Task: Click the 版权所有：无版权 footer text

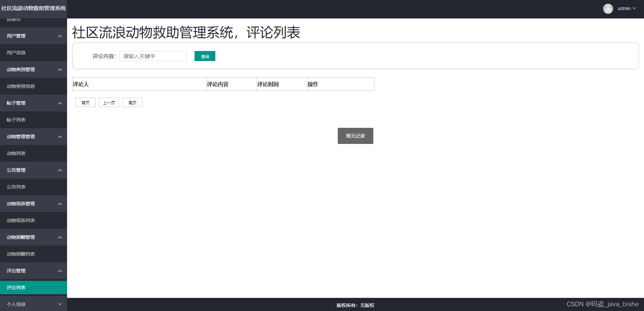Action: click(x=356, y=305)
